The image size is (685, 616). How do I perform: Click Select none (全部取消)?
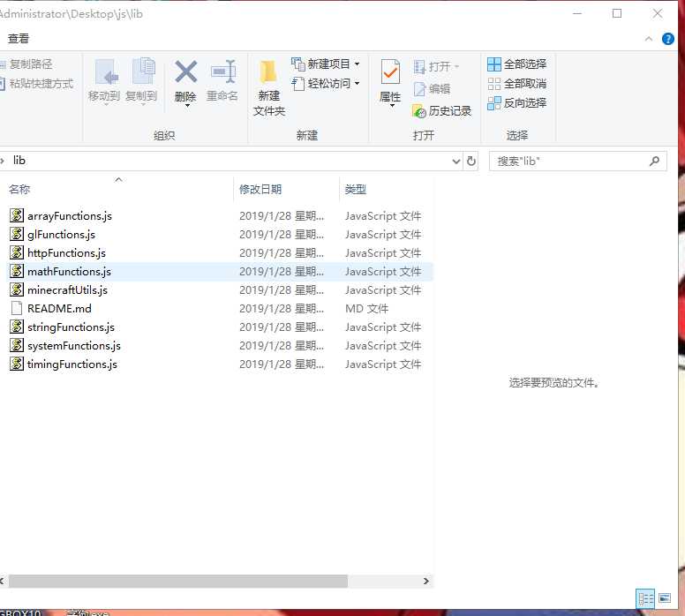tap(516, 84)
